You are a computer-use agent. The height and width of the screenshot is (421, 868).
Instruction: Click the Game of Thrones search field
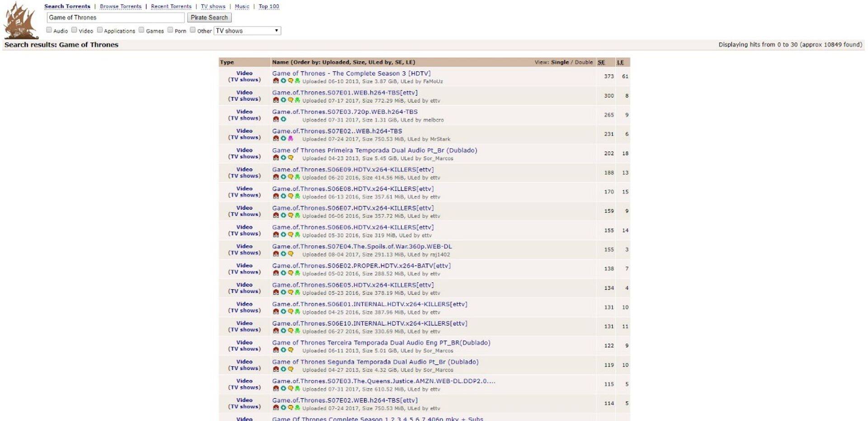[115, 18]
